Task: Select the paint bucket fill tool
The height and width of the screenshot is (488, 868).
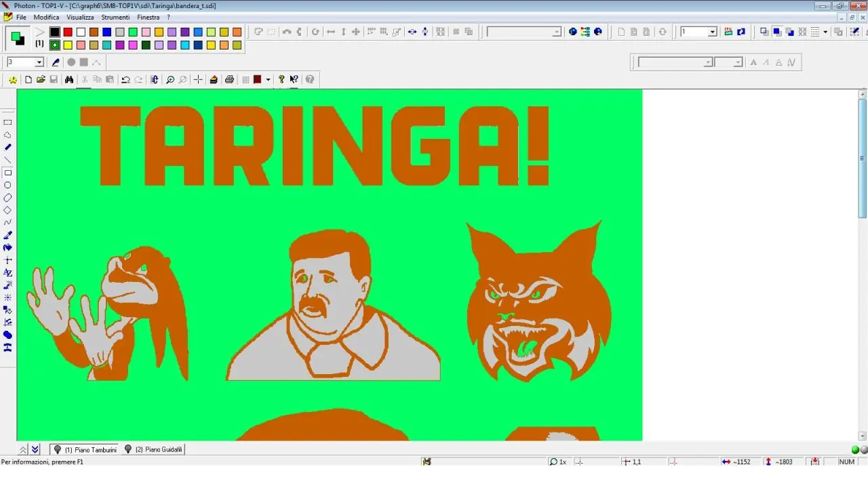Action: 7,247
